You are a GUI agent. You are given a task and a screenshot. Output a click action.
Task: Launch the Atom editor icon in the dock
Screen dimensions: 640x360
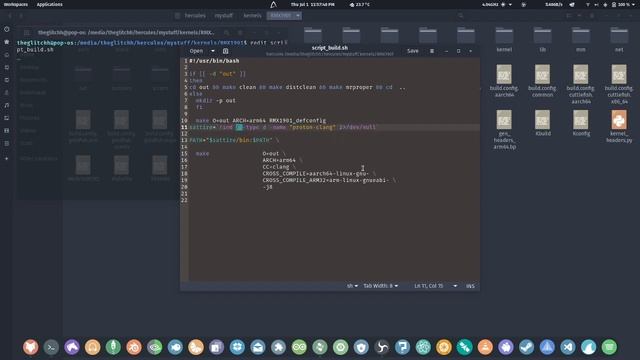[423, 347]
